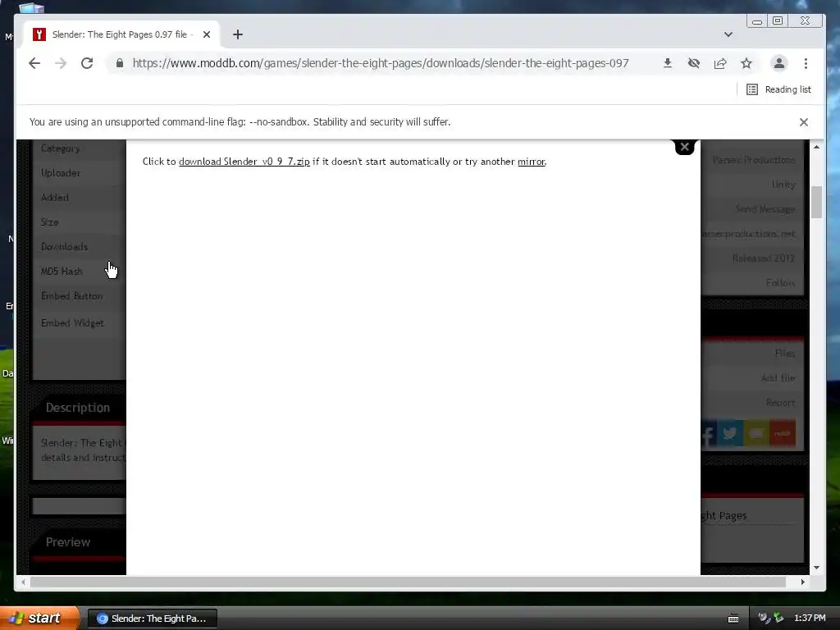
Task: Click the Follow link
Action: point(781,282)
